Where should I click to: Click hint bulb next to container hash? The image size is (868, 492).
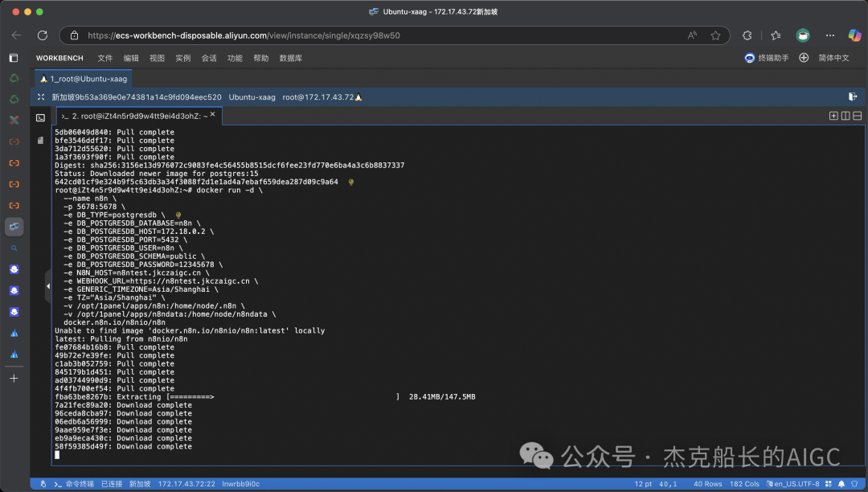(351, 182)
